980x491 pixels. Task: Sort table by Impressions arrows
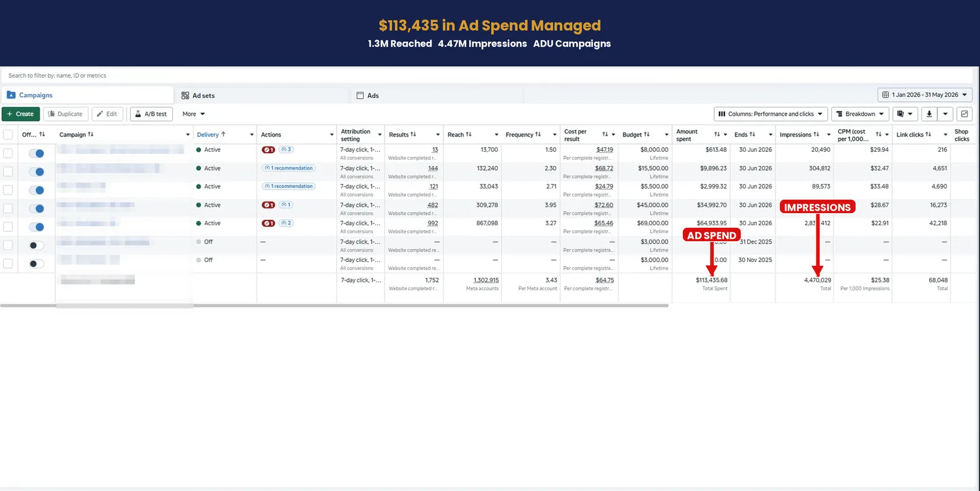point(816,135)
